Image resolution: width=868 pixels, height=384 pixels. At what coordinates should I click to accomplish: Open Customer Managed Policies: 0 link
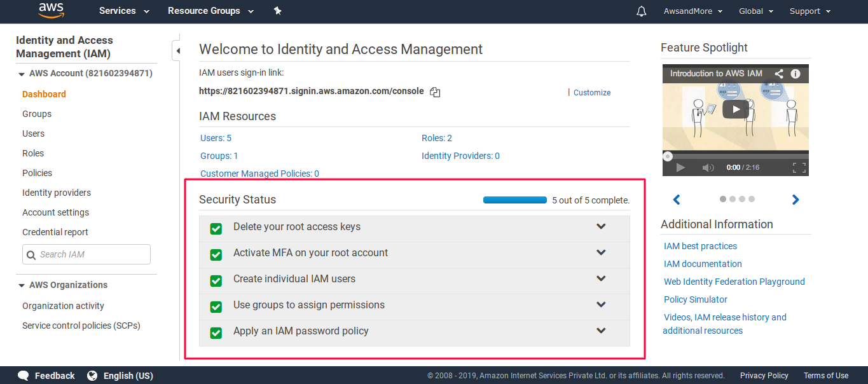coord(259,174)
